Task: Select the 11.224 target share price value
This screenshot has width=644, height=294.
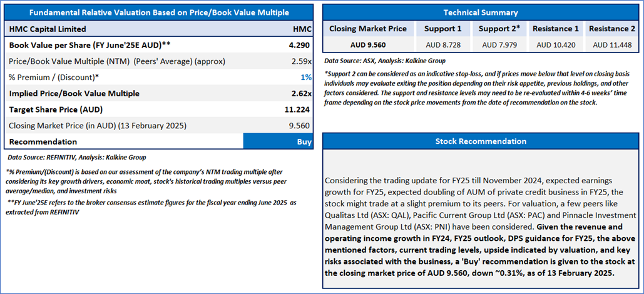Action: click(298, 109)
